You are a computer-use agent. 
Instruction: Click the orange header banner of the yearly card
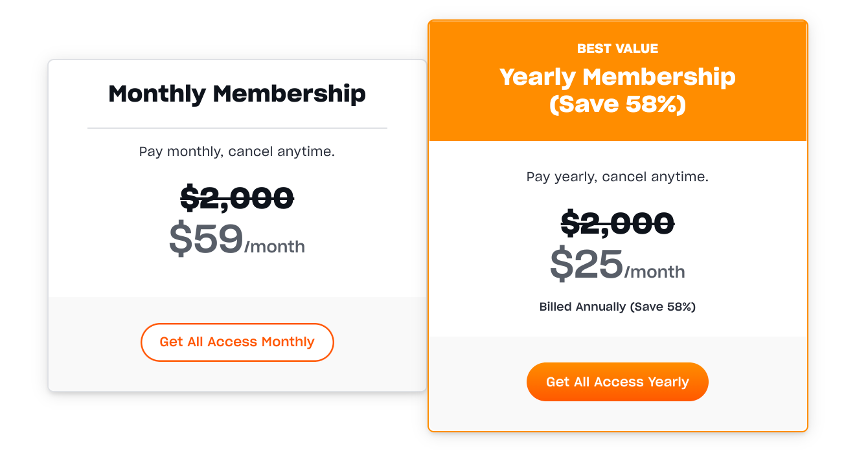(x=617, y=81)
